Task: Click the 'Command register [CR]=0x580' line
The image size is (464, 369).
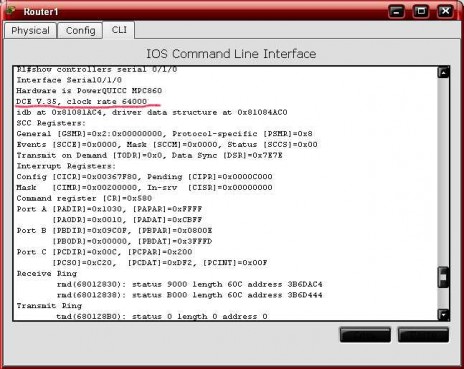Action: tap(84, 198)
